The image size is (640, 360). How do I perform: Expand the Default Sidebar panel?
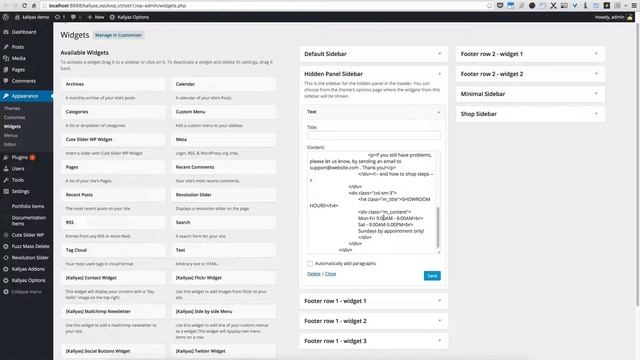click(373, 54)
